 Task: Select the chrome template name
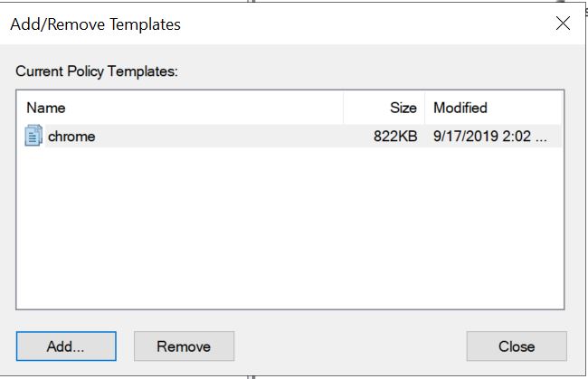71,137
